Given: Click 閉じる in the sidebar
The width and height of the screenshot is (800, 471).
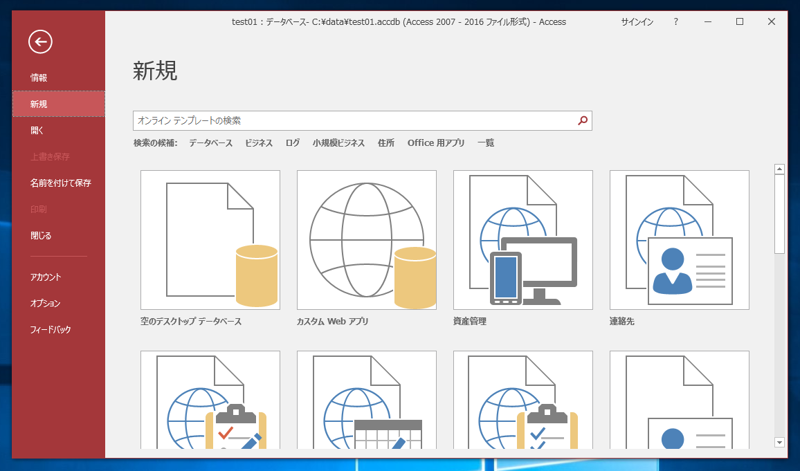Looking at the screenshot, I should pos(59,236).
